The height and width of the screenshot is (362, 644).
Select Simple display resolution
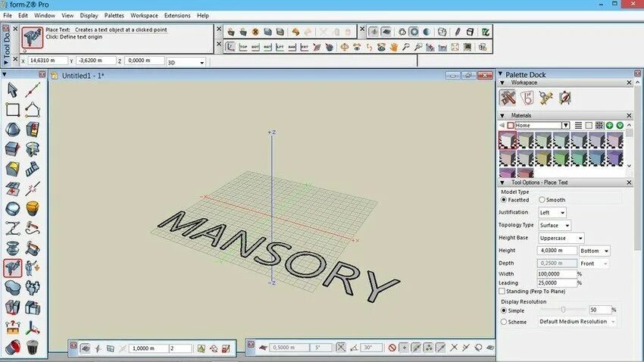click(x=504, y=311)
